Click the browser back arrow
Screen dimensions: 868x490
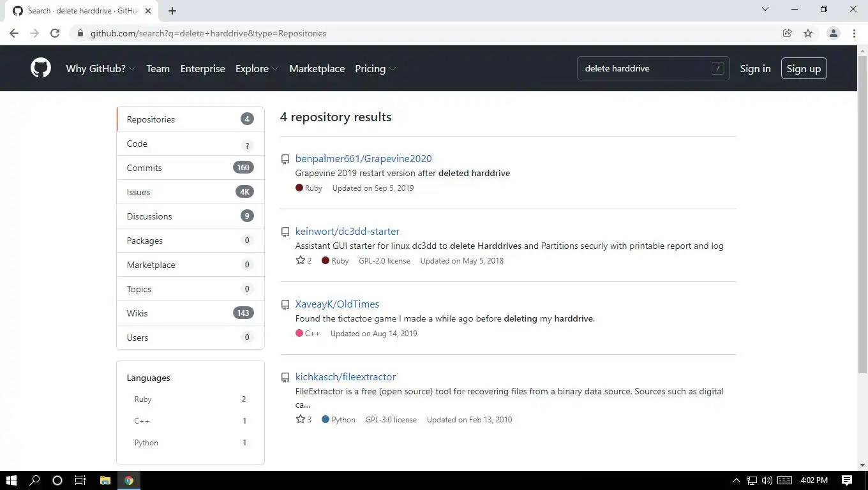pyautogui.click(x=14, y=33)
